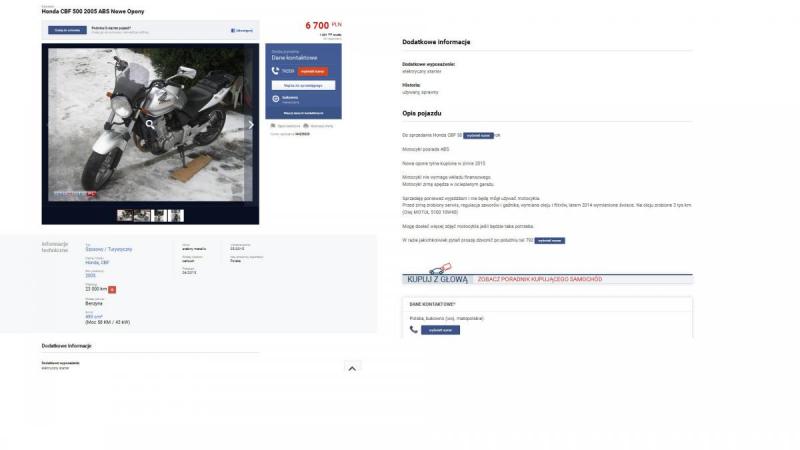Click the white message-seller button
Image resolution: width=800 pixels, height=450 pixels.
pyautogui.click(x=303, y=85)
